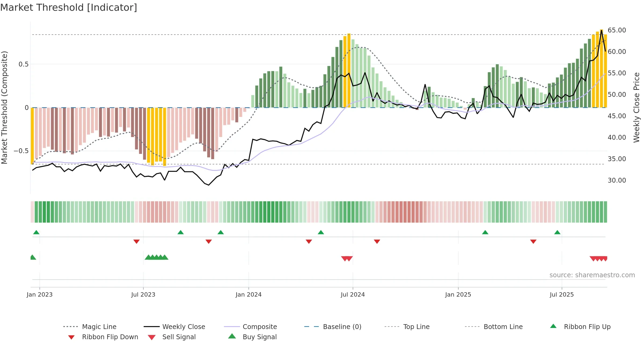Screen dimensions: 644x362
Task: Click the Ribbon Flip Up marker just before Jan 2025 tick's right side
Action: point(485,232)
